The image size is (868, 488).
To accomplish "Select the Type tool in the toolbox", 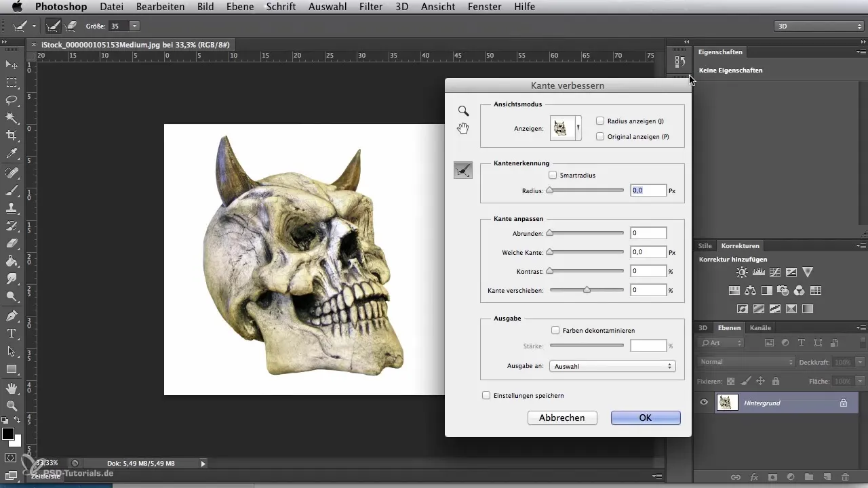I will 12,333.
